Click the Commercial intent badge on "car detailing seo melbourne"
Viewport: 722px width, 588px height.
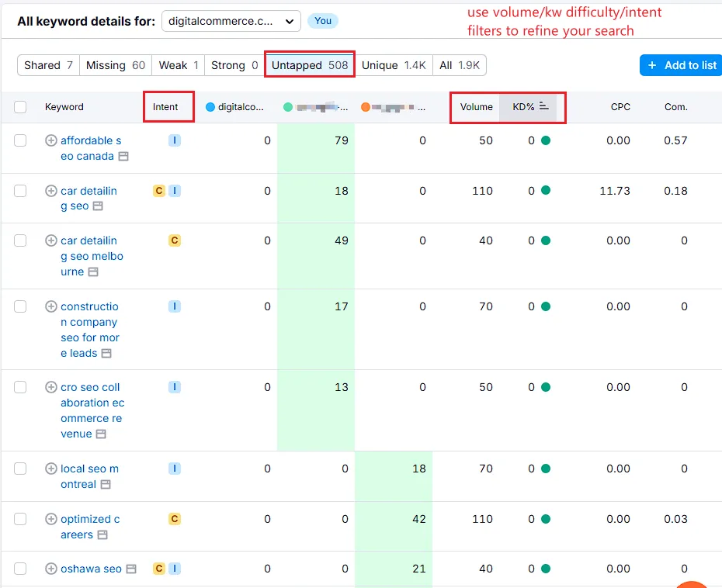(174, 240)
